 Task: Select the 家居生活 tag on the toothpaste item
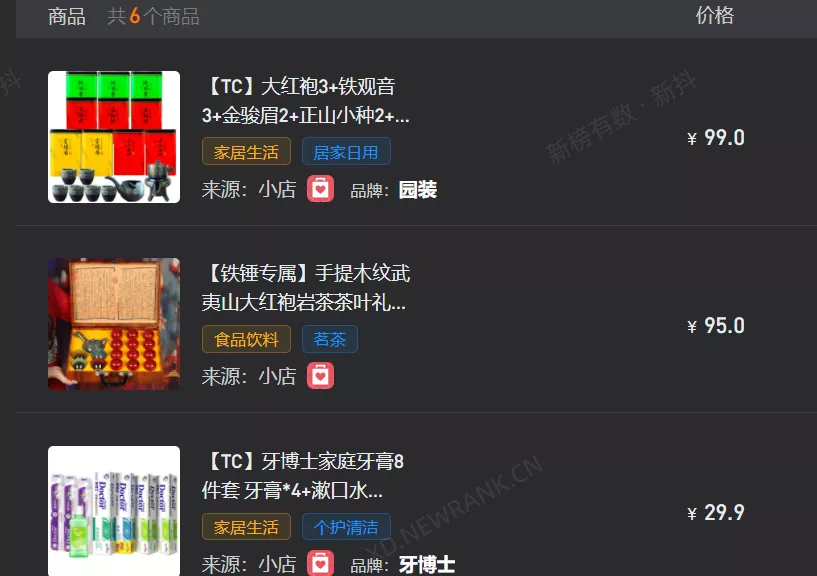click(x=246, y=526)
